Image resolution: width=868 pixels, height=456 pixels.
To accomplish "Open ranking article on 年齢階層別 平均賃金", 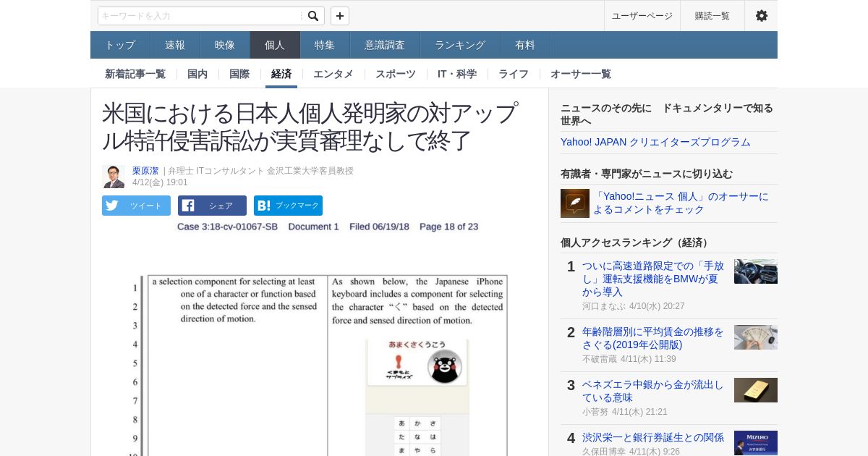I will (x=653, y=338).
